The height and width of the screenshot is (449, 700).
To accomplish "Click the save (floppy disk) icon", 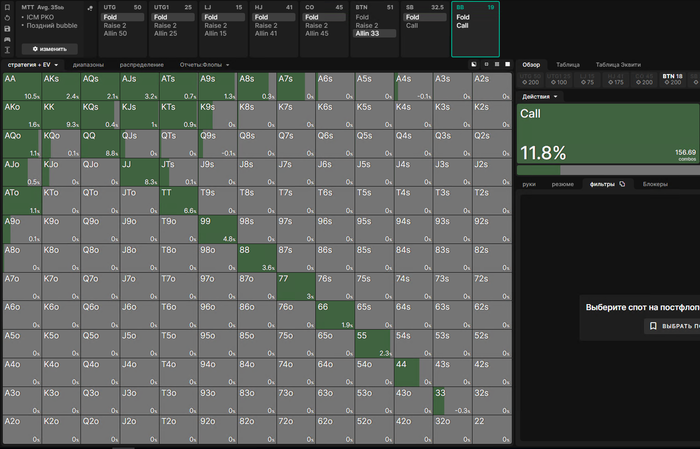I will click(7, 29).
